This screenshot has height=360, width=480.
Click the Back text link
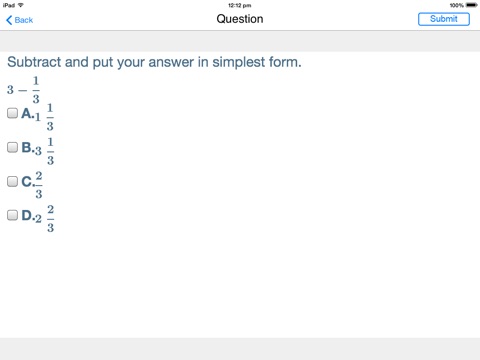click(24, 20)
